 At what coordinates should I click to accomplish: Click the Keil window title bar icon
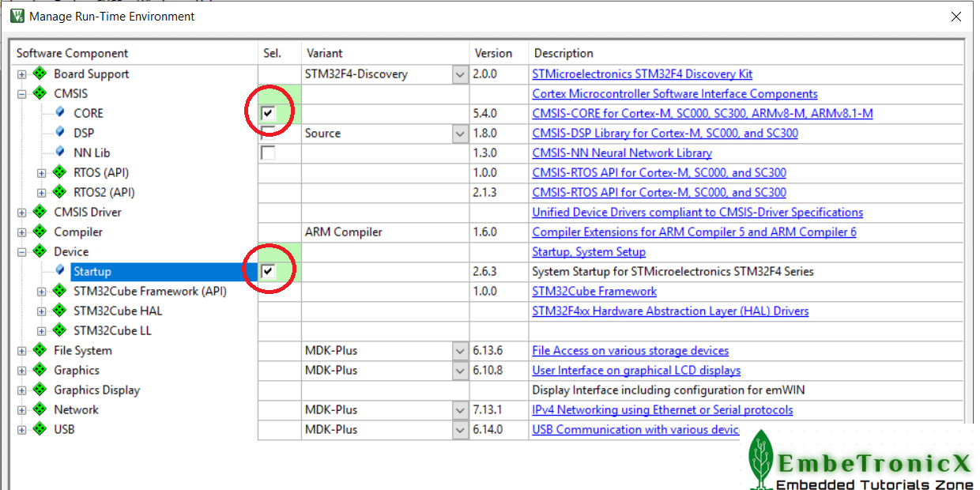(x=17, y=16)
